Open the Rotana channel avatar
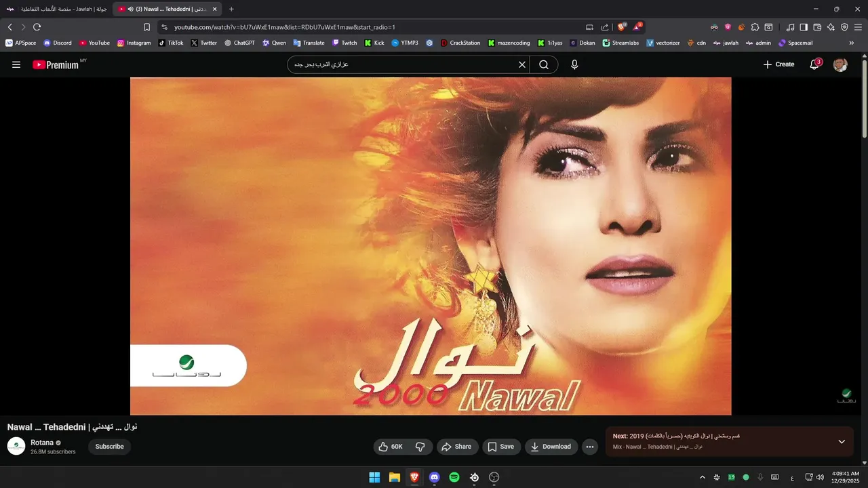Screen dimensions: 868x488 pyautogui.click(x=16, y=446)
